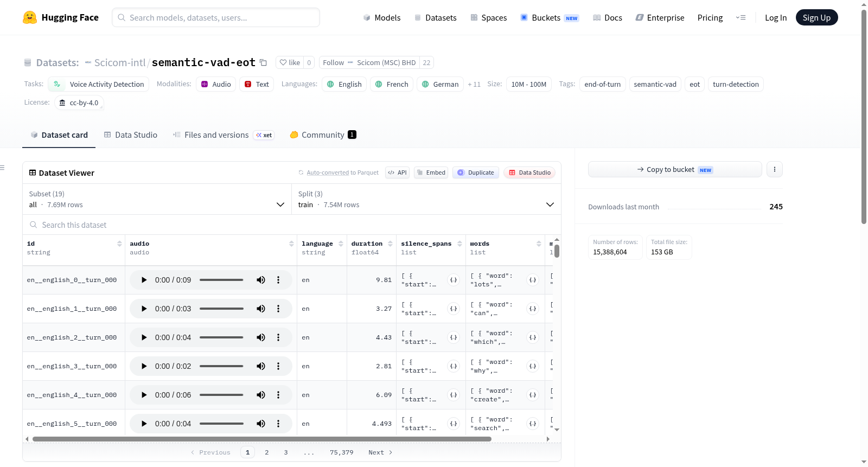Open the Community tab
This screenshot has height=467, width=868.
tap(323, 135)
